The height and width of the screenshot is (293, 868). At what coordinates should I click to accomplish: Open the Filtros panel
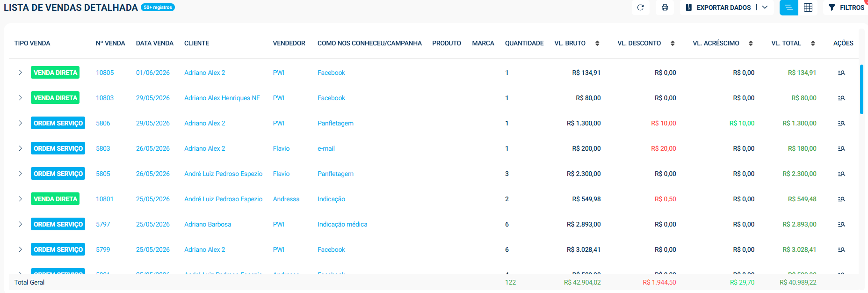tap(846, 7)
